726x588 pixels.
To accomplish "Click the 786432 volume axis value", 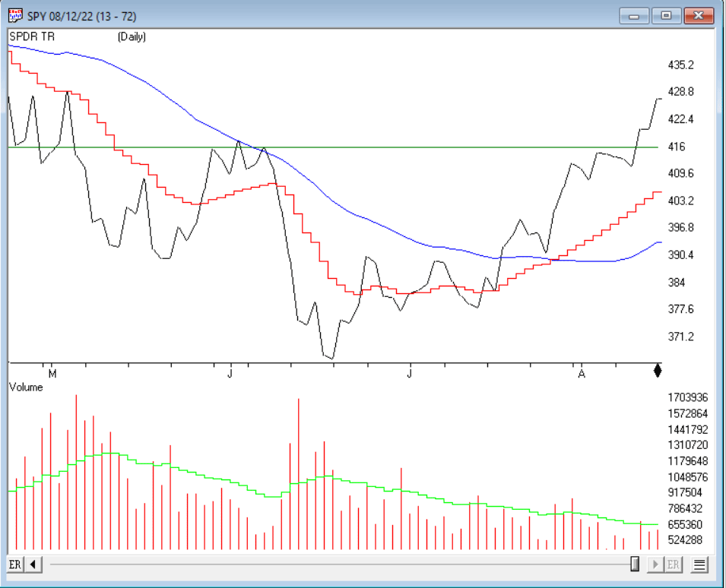I will [x=685, y=509].
